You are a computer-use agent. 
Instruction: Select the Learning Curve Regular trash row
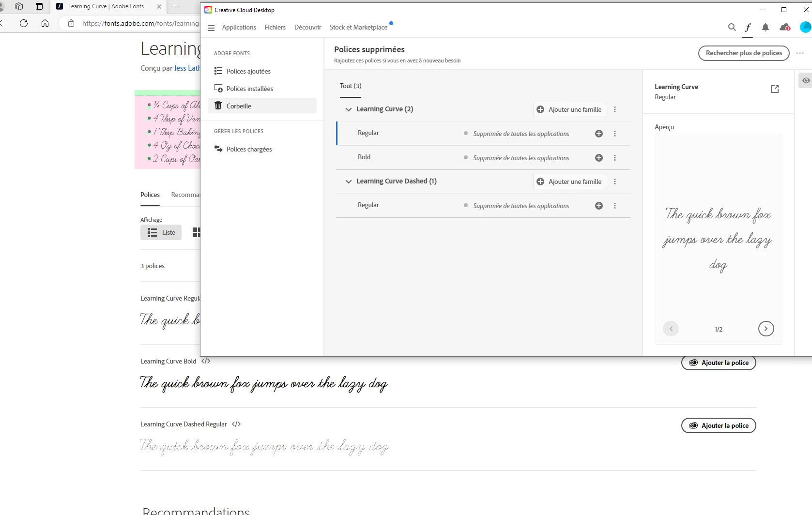pos(483,134)
